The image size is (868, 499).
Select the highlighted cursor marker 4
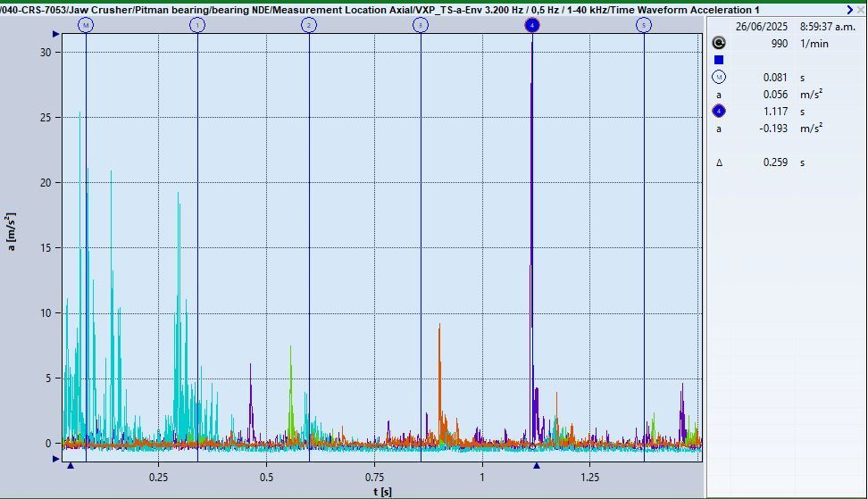pyautogui.click(x=532, y=25)
